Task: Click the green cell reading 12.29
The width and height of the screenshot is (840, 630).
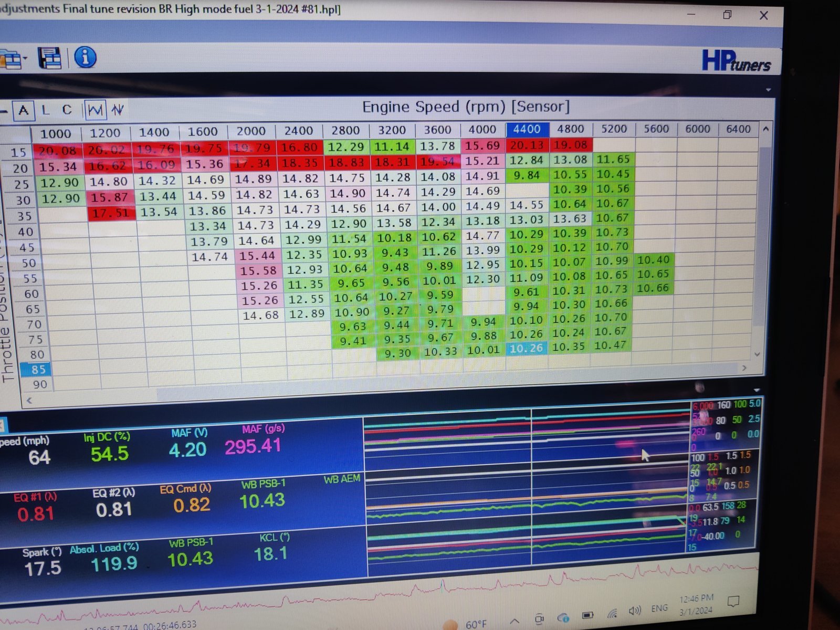Action: click(x=346, y=148)
